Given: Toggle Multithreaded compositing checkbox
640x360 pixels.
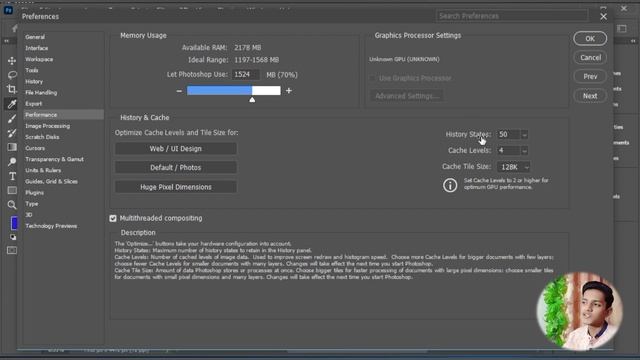Looking at the screenshot, I should point(113,218).
